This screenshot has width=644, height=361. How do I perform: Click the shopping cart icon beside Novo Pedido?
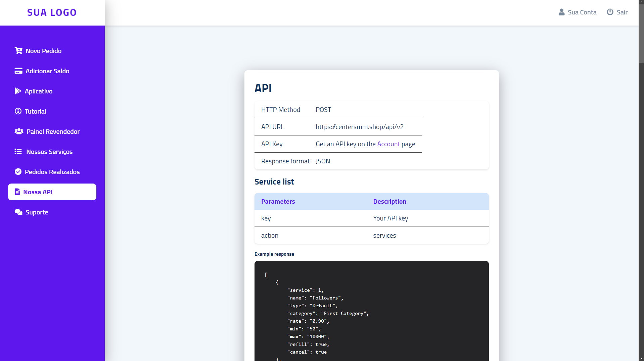coord(18,50)
